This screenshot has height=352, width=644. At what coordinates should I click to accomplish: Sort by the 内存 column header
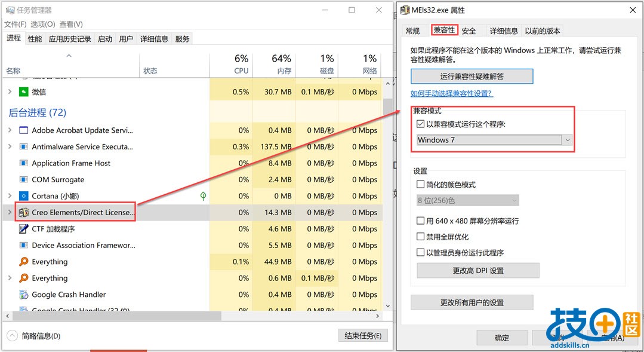274,65
